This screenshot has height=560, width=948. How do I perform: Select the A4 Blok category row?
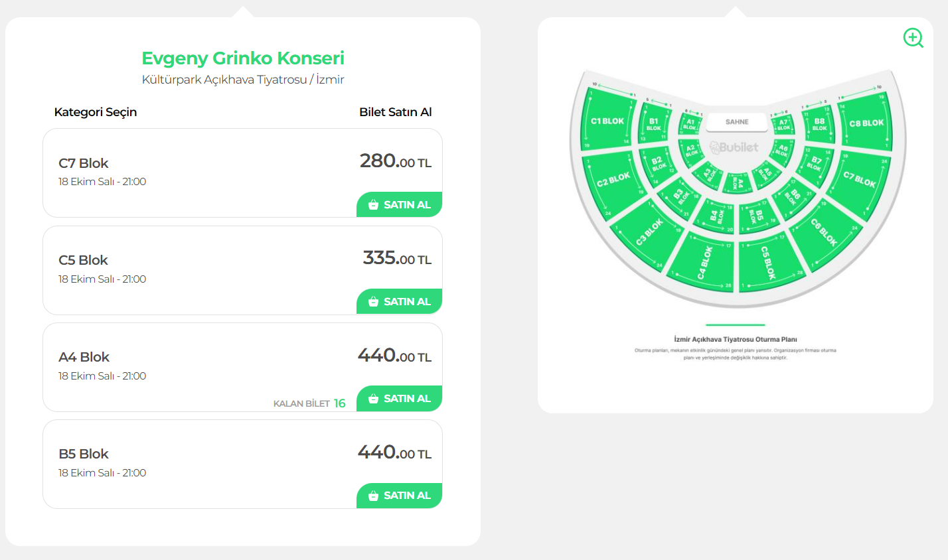(x=199, y=365)
